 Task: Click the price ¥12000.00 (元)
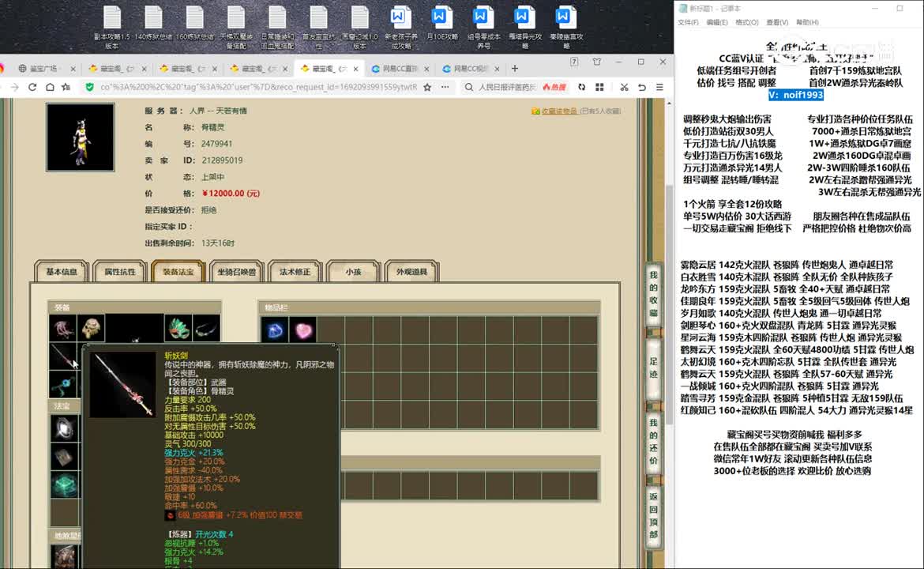coord(231,194)
